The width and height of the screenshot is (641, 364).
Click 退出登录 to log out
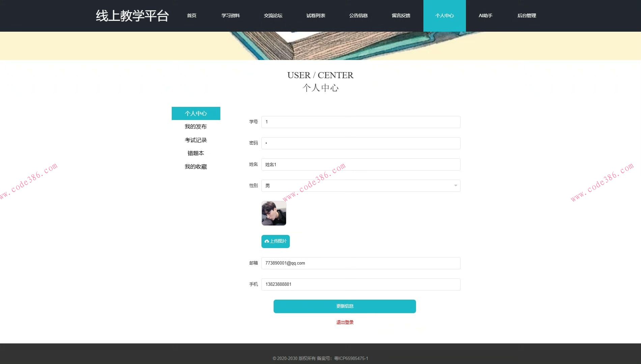pos(344,322)
